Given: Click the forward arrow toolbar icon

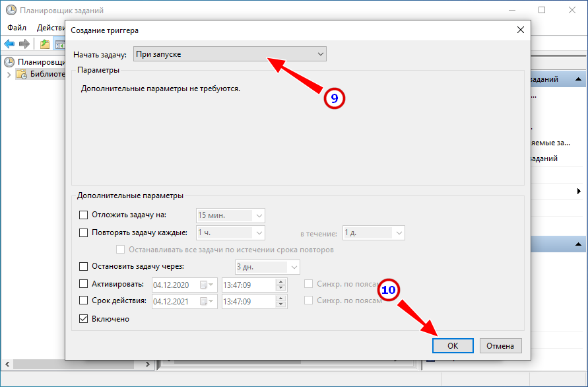Looking at the screenshot, I should [x=24, y=44].
